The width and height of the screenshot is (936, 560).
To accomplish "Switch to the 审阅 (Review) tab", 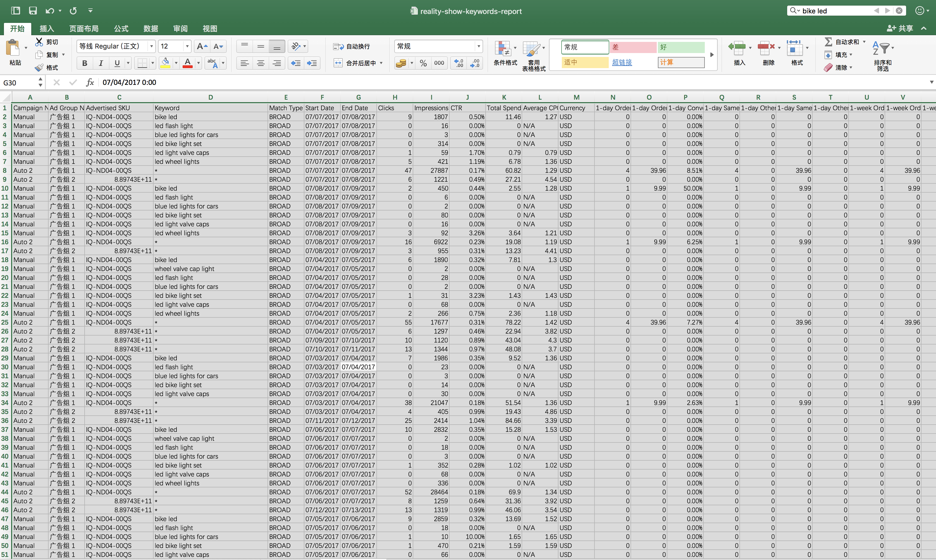I will [x=180, y=29].
